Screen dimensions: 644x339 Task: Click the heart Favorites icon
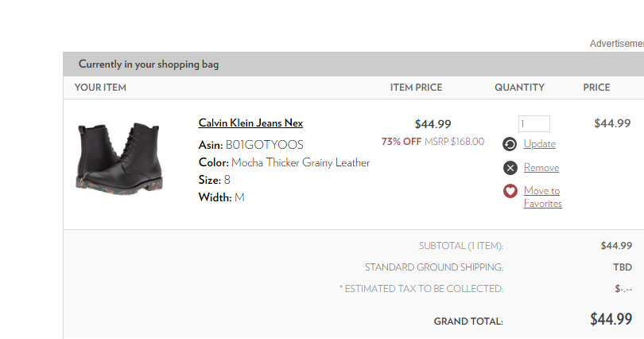pos(510,191)
